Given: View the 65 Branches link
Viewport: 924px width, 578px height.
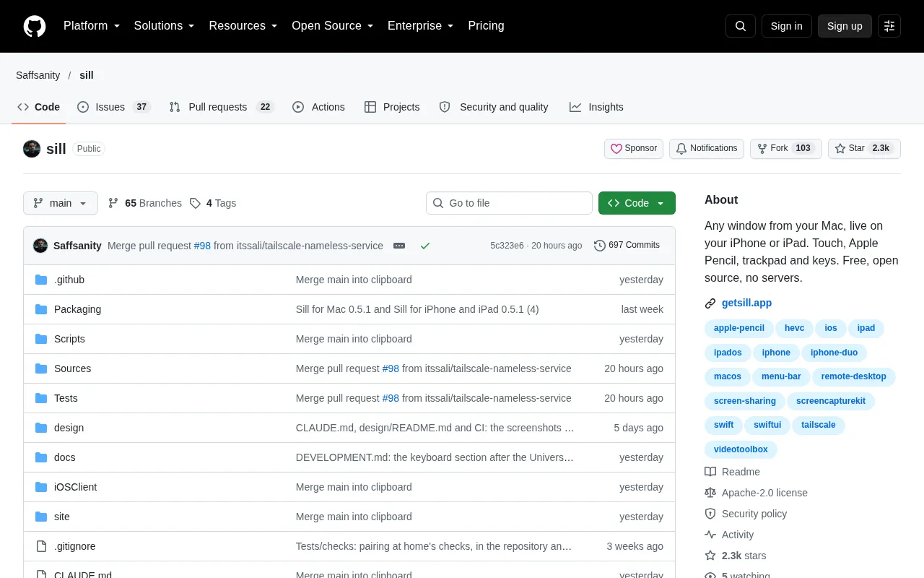Looking at the screenshot, I should pyautogui.click(x=145, y=203).
